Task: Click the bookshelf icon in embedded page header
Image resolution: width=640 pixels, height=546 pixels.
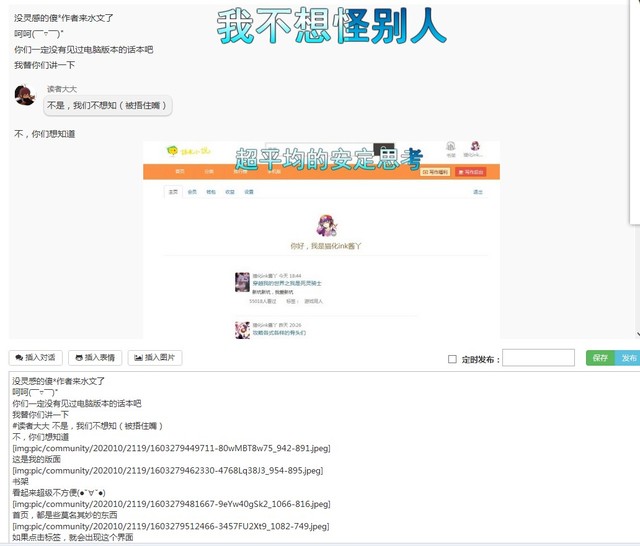Action: [x=451, y=148]
